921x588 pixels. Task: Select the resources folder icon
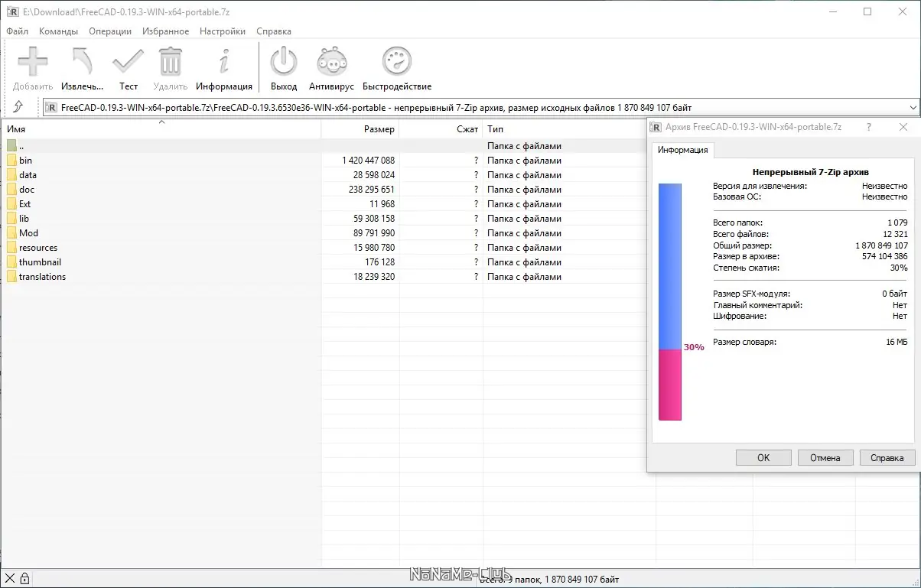pyautogui.click(x=11, y=248)
